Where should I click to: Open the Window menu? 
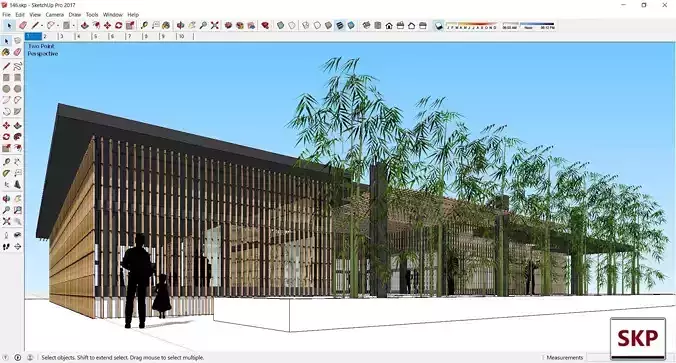pos(113,14)
